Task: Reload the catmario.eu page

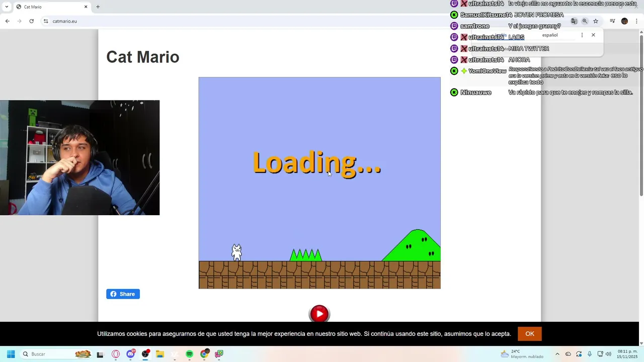Action: pos(31,21)
